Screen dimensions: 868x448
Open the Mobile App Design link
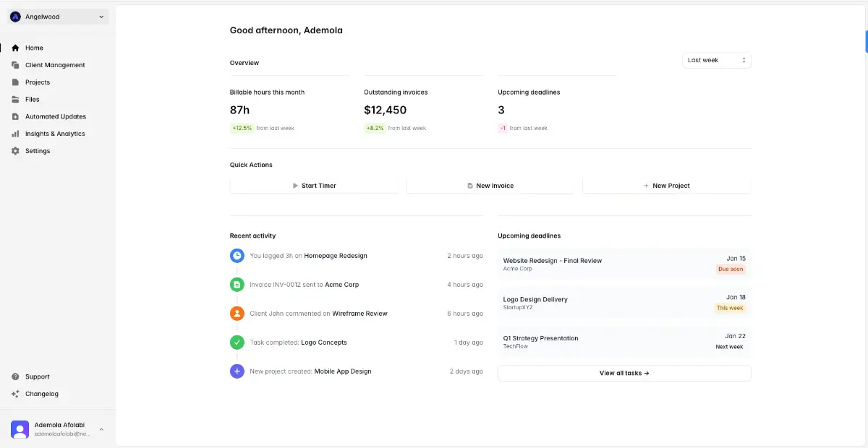pyautogui.click(x=343, y=371)
